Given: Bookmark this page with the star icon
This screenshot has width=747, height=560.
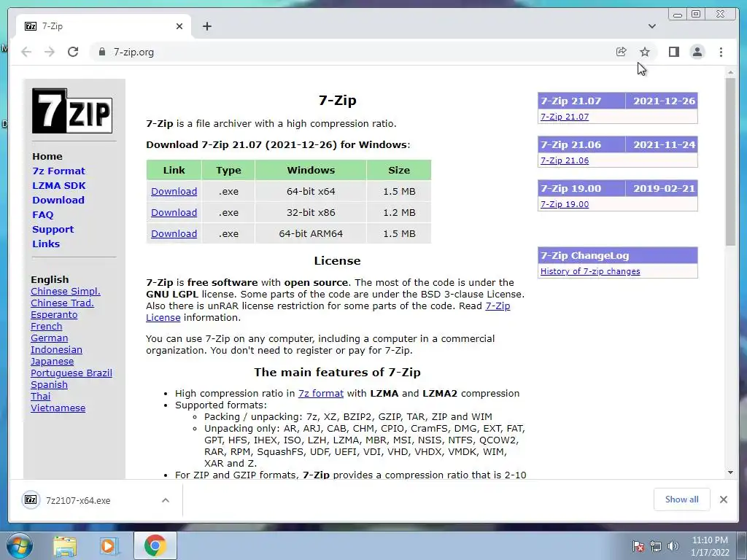Looking at the screenshot, I should (645, 52).
